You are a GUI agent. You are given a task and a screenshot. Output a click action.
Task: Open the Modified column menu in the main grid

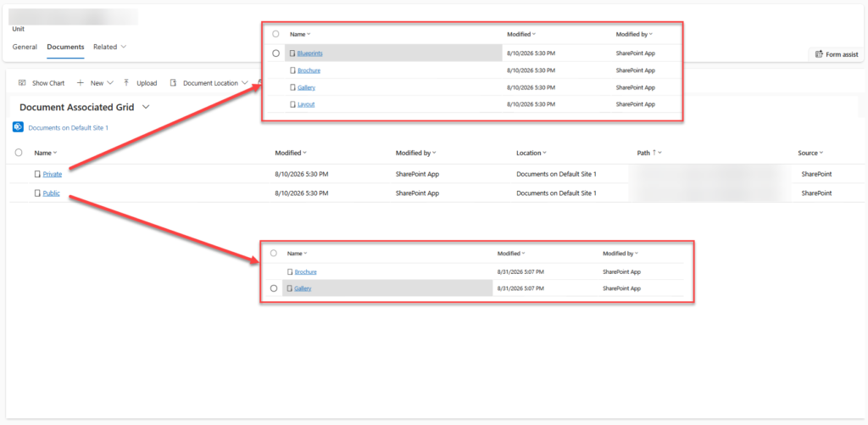pos(305,153)
